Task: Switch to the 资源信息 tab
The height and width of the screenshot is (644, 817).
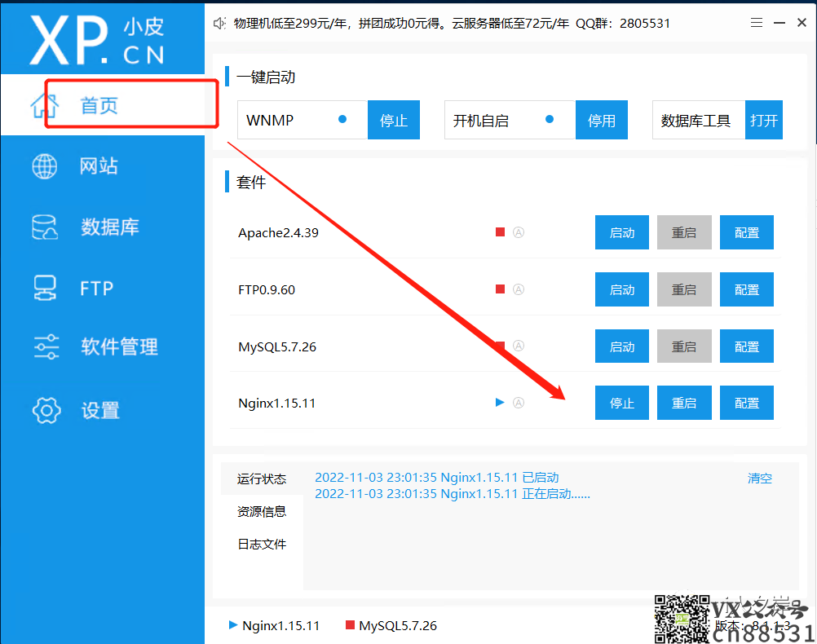Action: pyautogui.click(x=262, y=511)
